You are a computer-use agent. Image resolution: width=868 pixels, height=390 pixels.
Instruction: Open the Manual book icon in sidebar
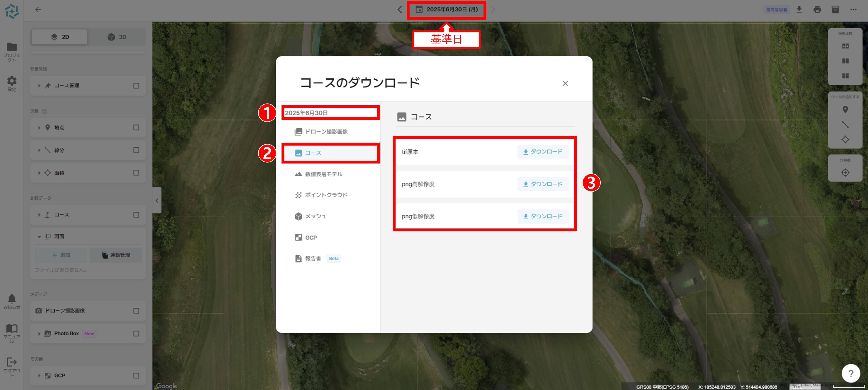tap(12, 329)
